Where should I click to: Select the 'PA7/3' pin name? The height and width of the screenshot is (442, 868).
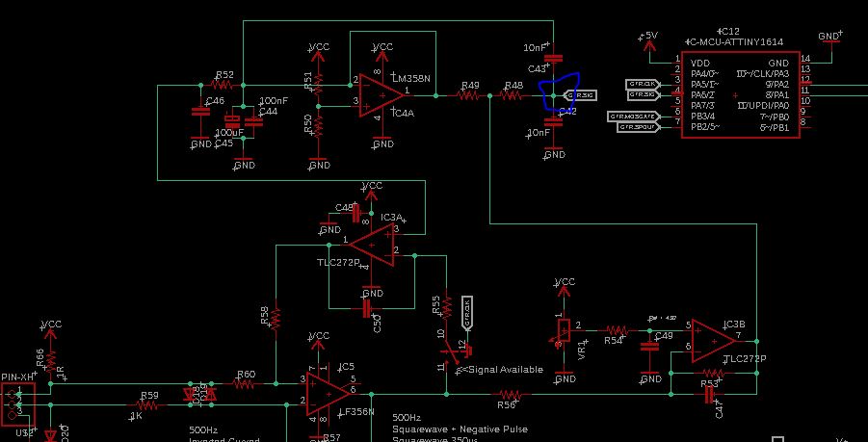click(x=703, y=106)
